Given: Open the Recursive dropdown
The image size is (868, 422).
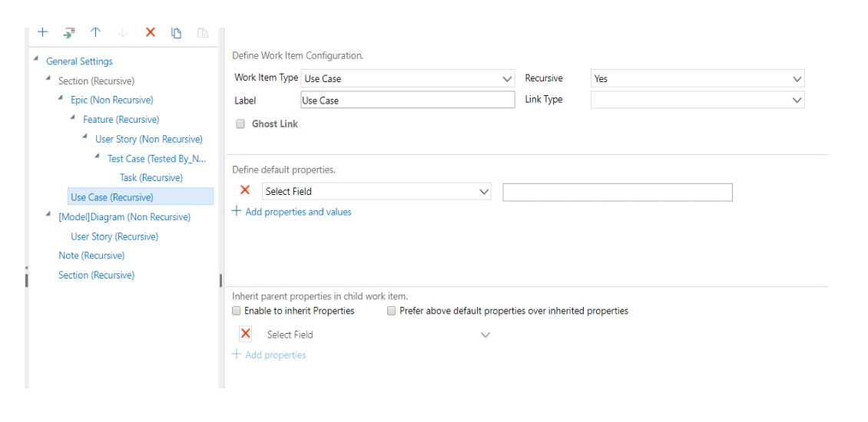Looking at the screenshot, I should pos(697,78).
